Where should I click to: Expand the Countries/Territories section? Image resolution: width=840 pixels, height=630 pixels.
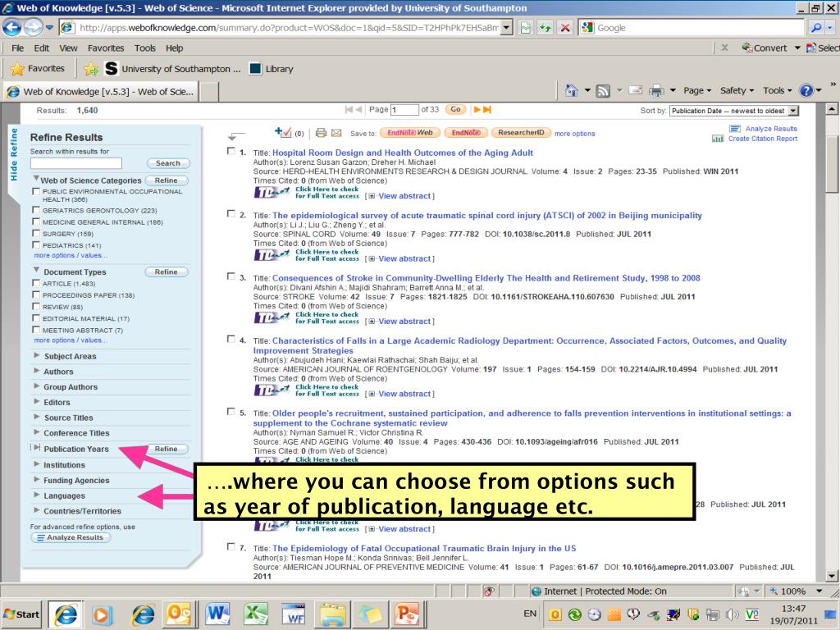36,510
